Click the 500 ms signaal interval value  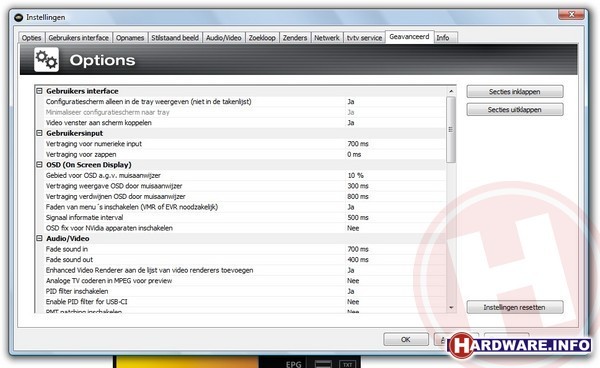pyautogui.click(x=358, y=218)
